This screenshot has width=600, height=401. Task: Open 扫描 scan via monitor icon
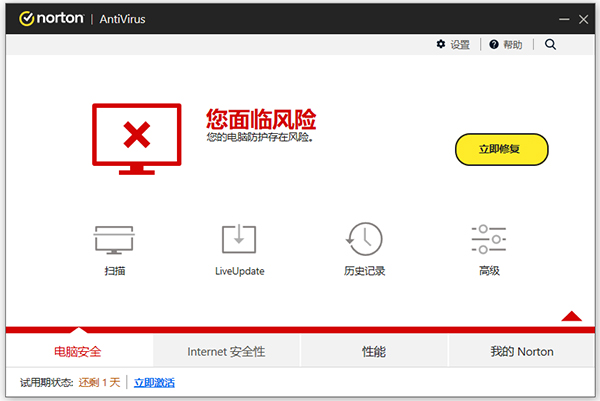tap(114, 240)
